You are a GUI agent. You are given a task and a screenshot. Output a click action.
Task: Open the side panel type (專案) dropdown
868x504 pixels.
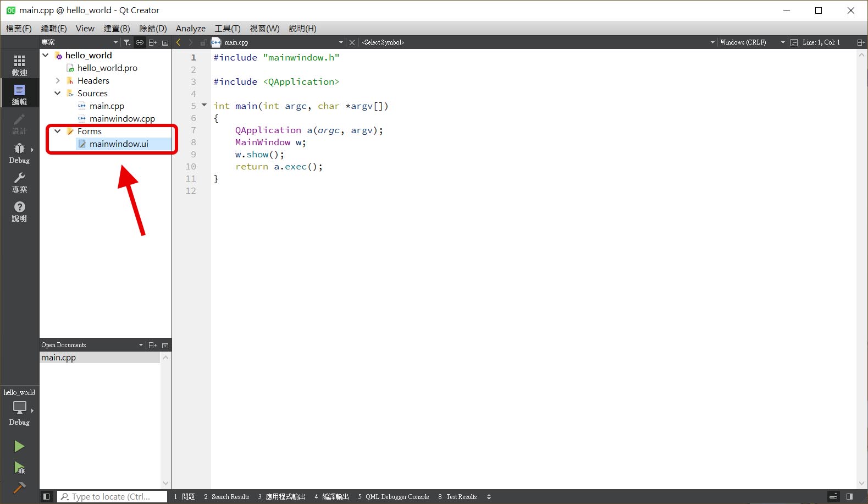pos(80,42)
